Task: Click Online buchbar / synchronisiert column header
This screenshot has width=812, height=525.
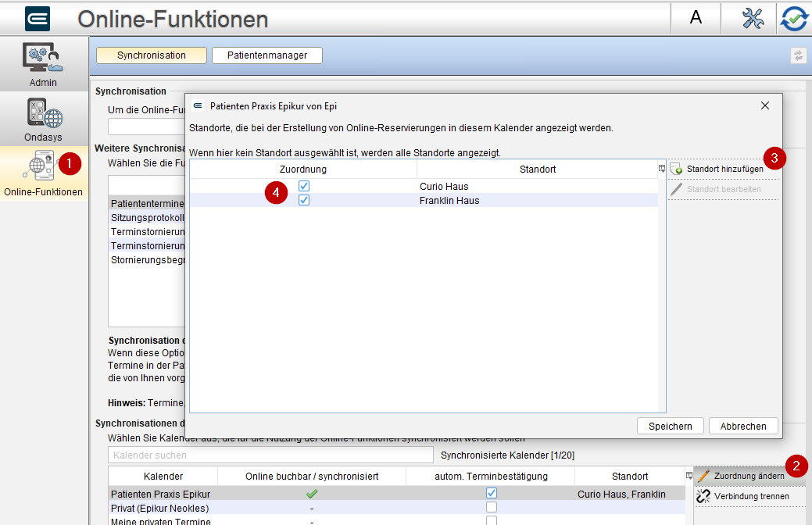Action: point(312,477)
